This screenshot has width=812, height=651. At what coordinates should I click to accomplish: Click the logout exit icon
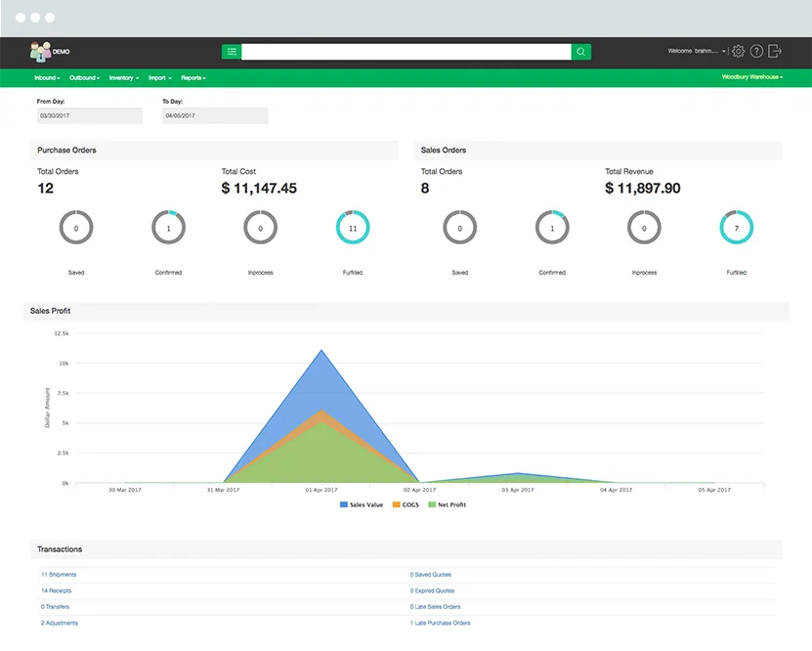point(775,51)
